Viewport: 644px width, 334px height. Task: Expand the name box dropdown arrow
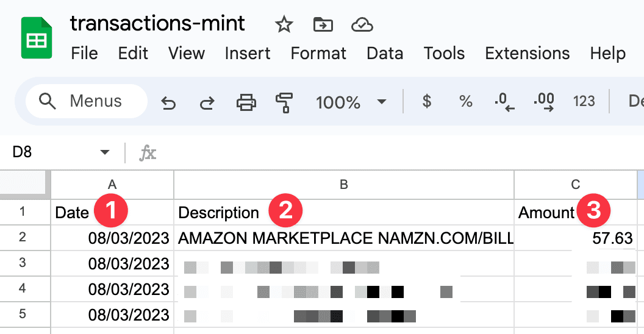[x=105, y=152]
